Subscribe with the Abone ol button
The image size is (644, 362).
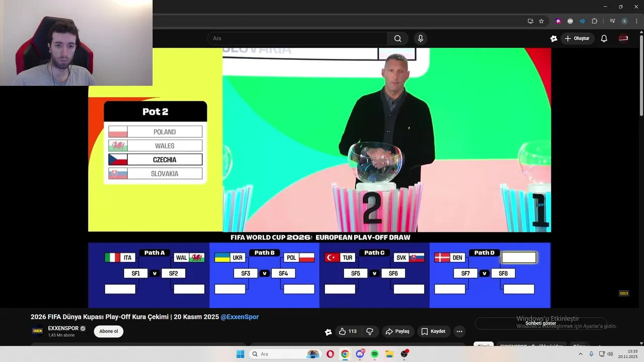pos(109,331)
